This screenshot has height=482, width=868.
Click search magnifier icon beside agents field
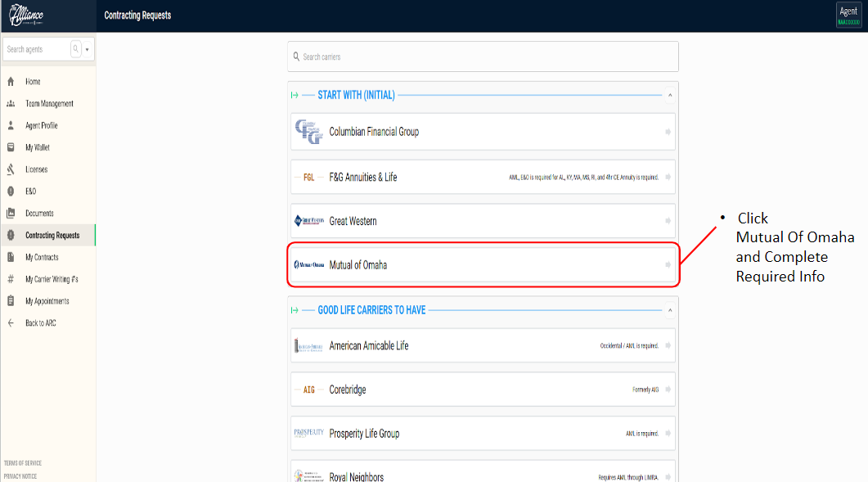[x=76, y=50]
